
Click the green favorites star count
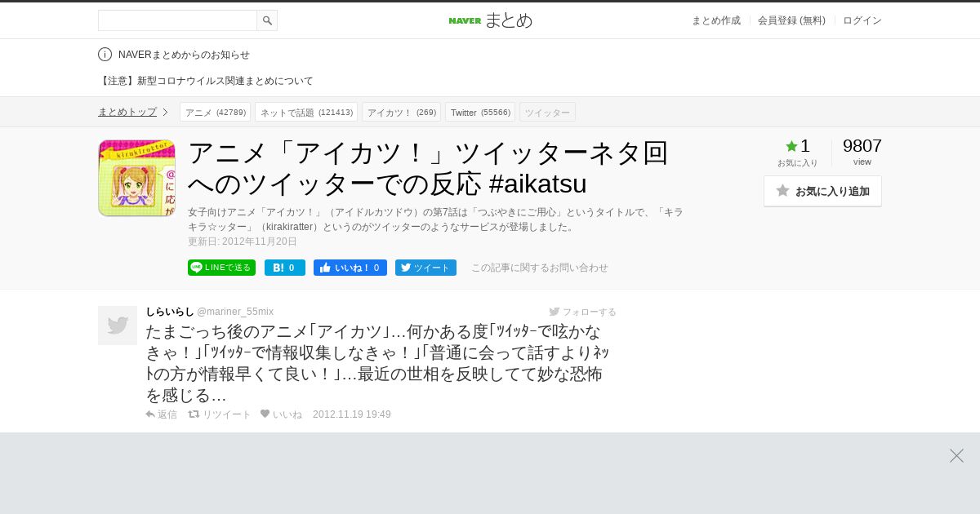[x=798, y=146]
